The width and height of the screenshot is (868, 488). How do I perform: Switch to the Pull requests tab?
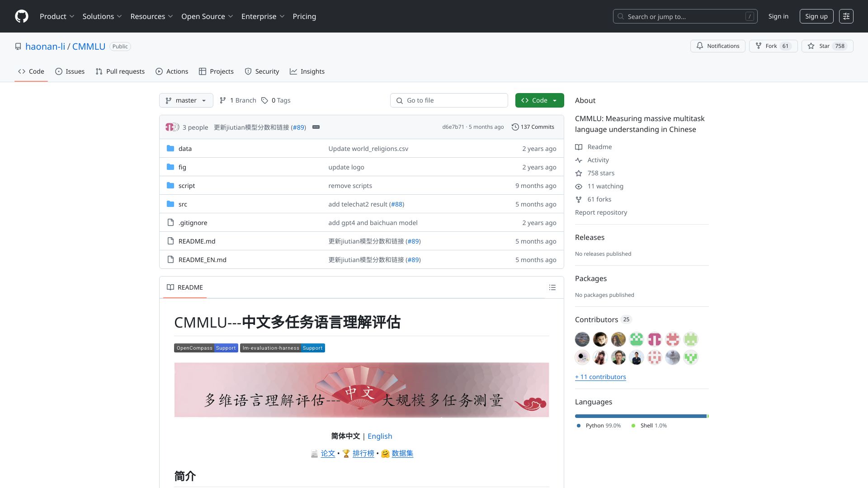coord(120,71)
